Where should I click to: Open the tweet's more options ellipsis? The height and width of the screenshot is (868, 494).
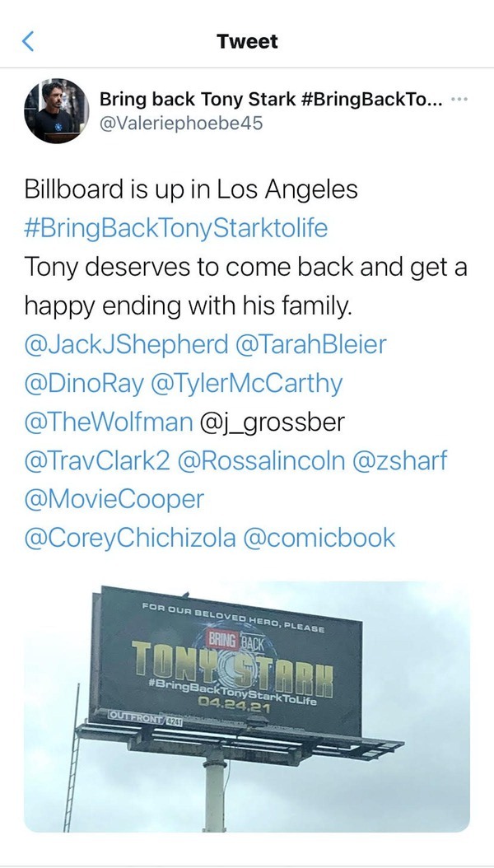pos(461,101)
